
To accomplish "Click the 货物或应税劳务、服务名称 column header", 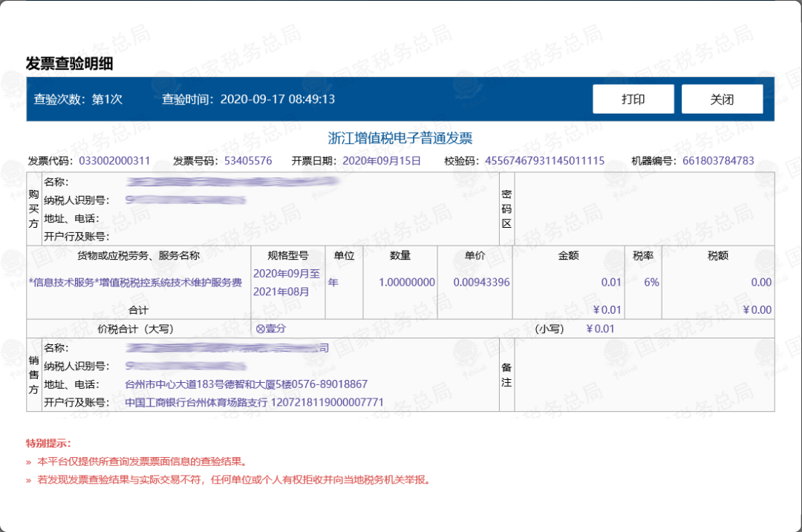I will click(138, 255).
